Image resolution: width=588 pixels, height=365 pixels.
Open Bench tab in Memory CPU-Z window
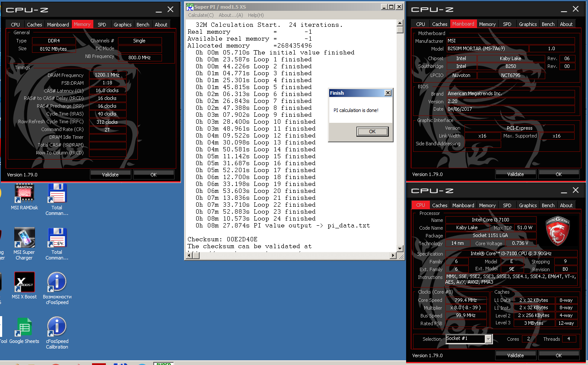pos(143,25)
